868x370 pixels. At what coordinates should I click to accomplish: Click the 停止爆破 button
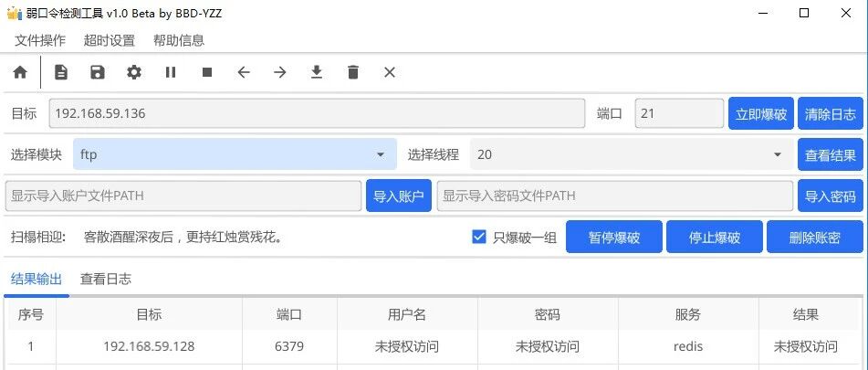pyautogui.click(x=715, y=237)
